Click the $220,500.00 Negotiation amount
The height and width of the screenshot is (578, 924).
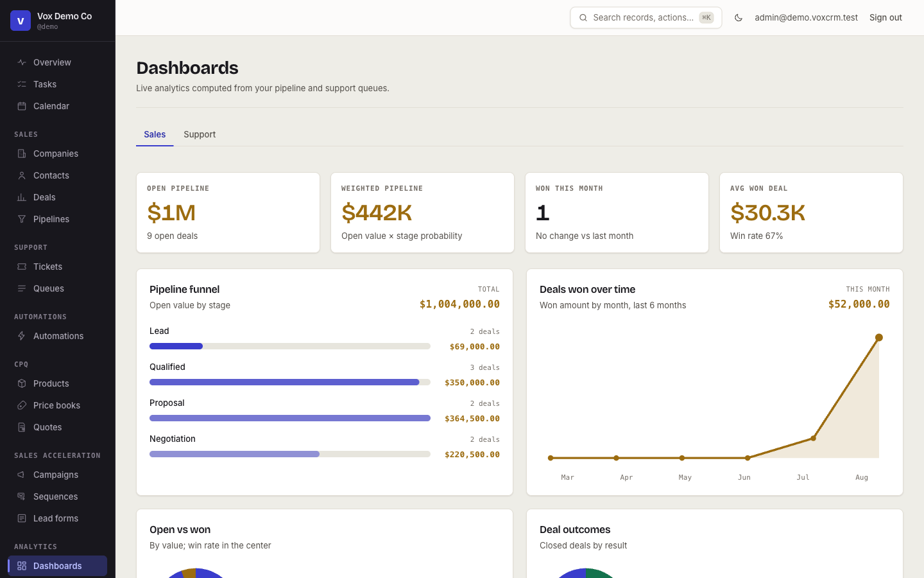coord(472,455)
